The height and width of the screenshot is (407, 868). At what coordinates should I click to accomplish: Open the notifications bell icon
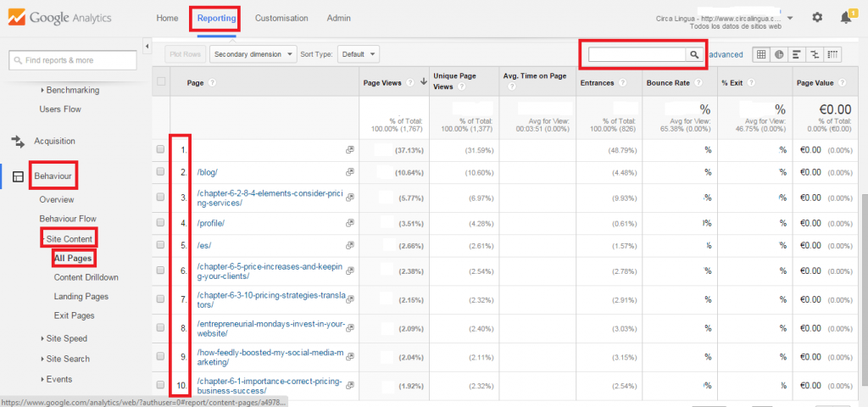pyautogui.click(x=846, y=18)
